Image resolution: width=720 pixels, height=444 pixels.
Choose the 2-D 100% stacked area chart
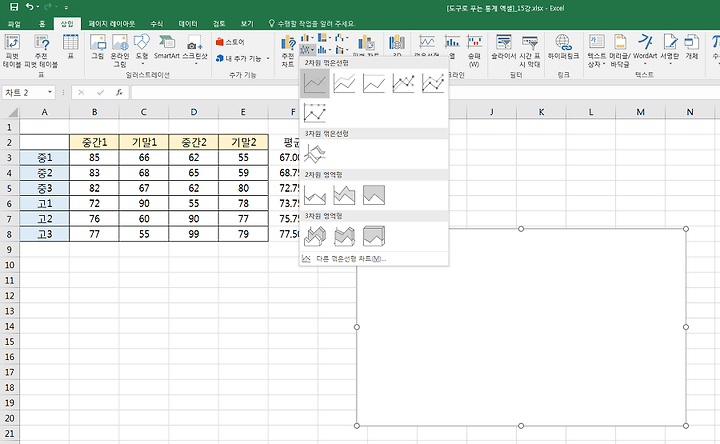pos(374,195)
